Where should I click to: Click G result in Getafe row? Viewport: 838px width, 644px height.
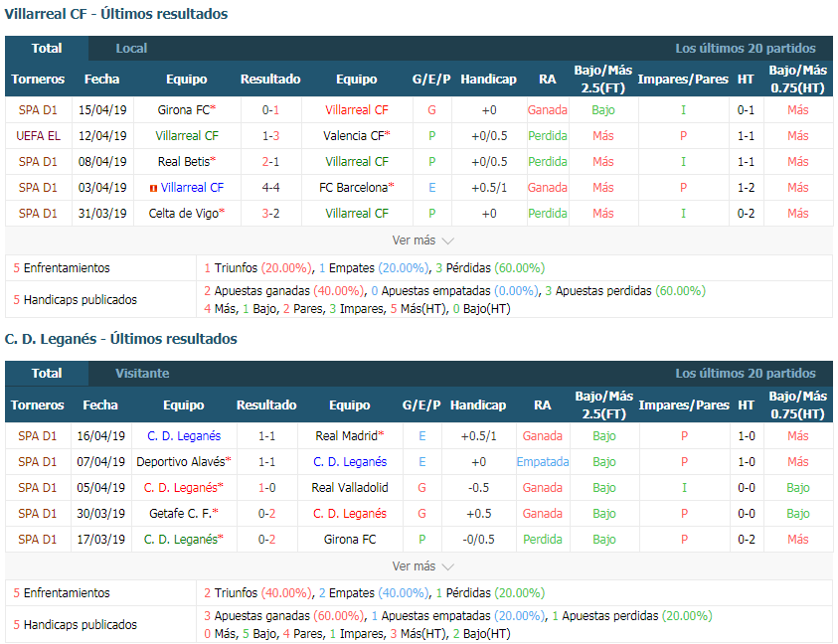click(421, 514)
